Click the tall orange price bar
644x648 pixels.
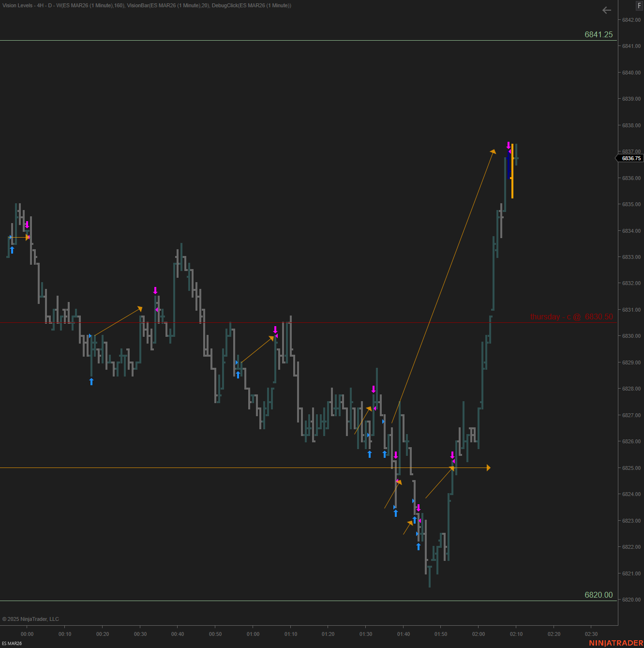click(x=512, y=171)
